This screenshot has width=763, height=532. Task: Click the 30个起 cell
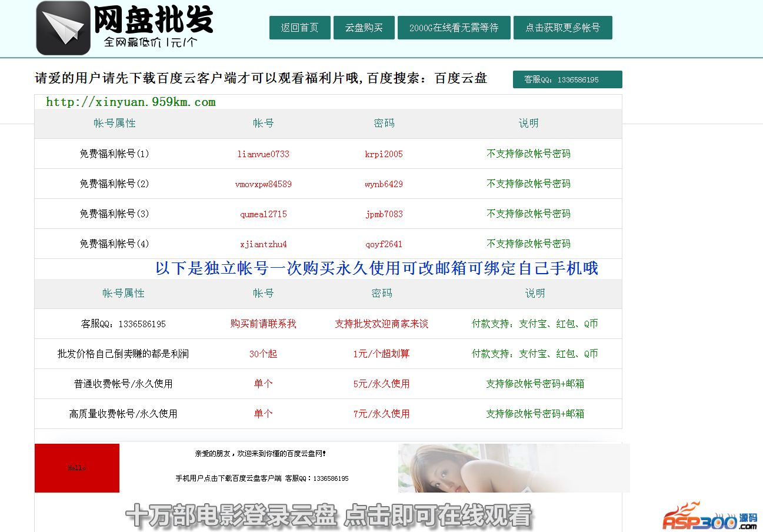(x=264, y=354)
